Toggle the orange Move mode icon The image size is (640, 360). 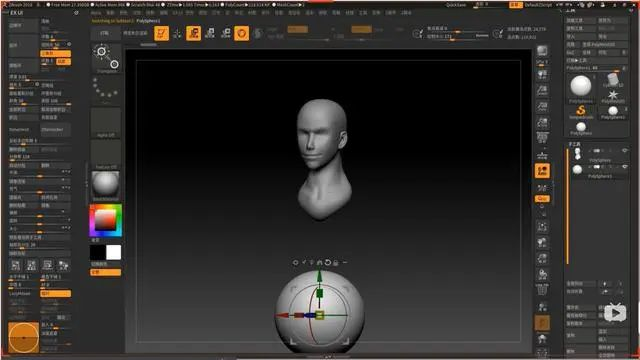click(x=193, y=33)
